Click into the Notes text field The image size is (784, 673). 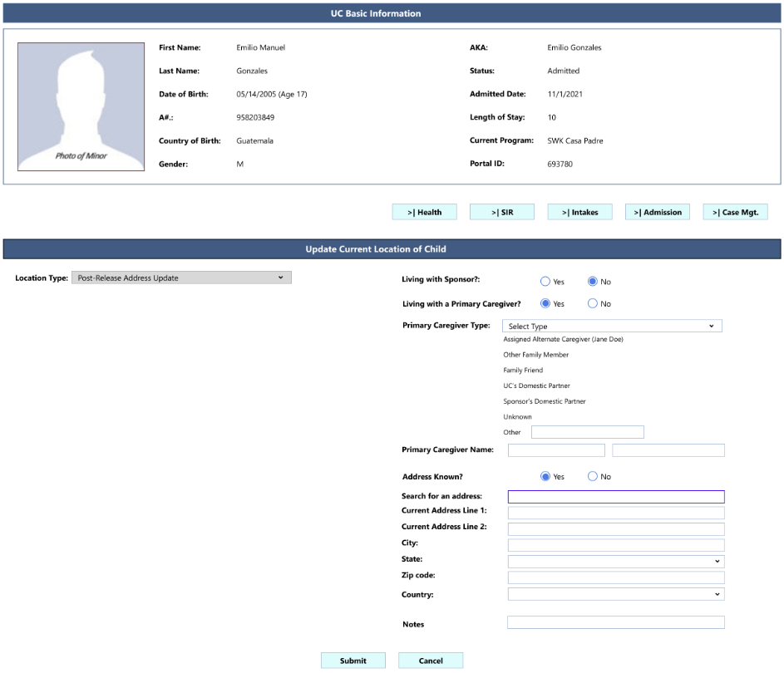615,622
